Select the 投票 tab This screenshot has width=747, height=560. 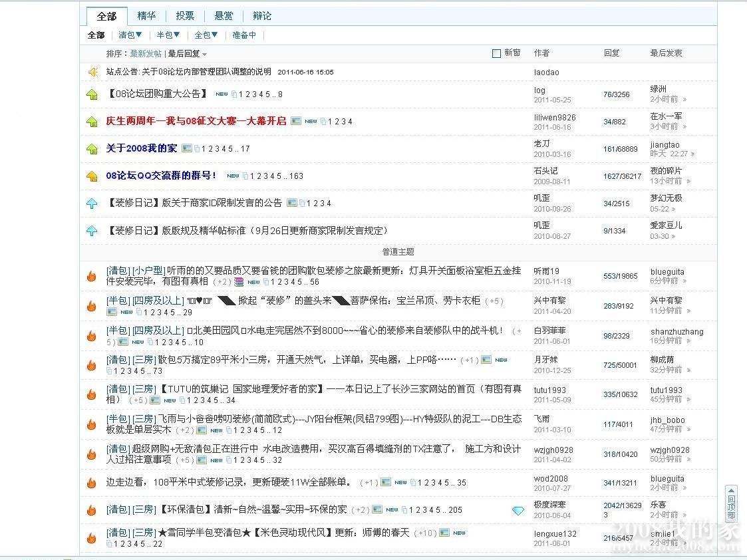[x=185, y=16]
